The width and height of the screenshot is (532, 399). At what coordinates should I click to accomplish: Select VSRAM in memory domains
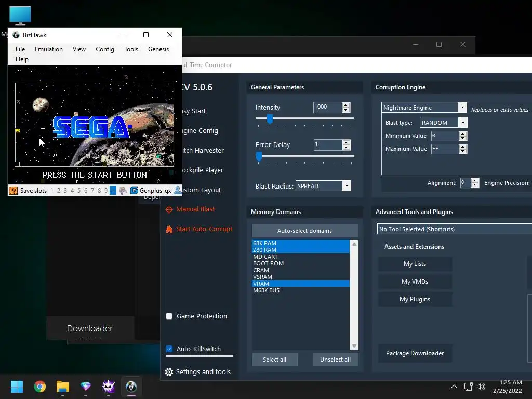coord(301,277)
